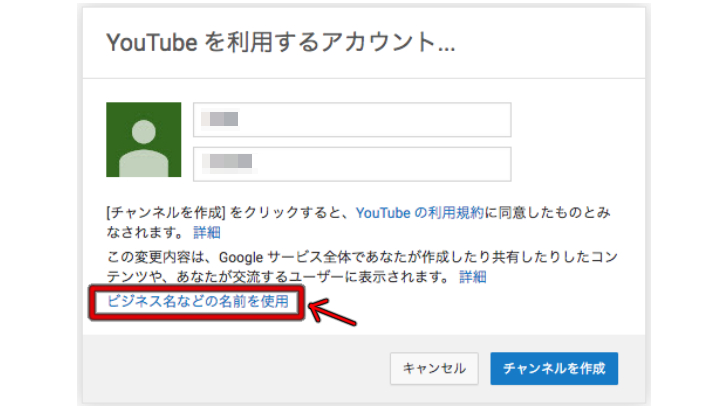Click the キャンセル button

[x=434, y=368]
